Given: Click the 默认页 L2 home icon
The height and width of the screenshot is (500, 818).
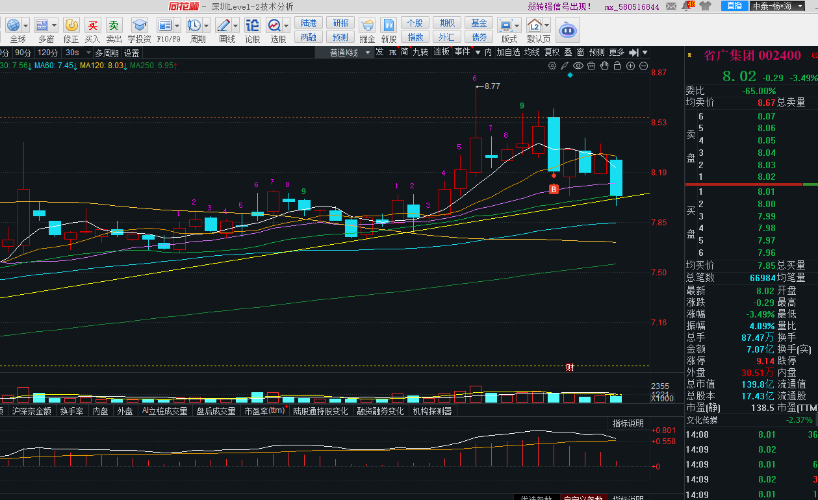Looking at the screenshot, I should point(535,25).
